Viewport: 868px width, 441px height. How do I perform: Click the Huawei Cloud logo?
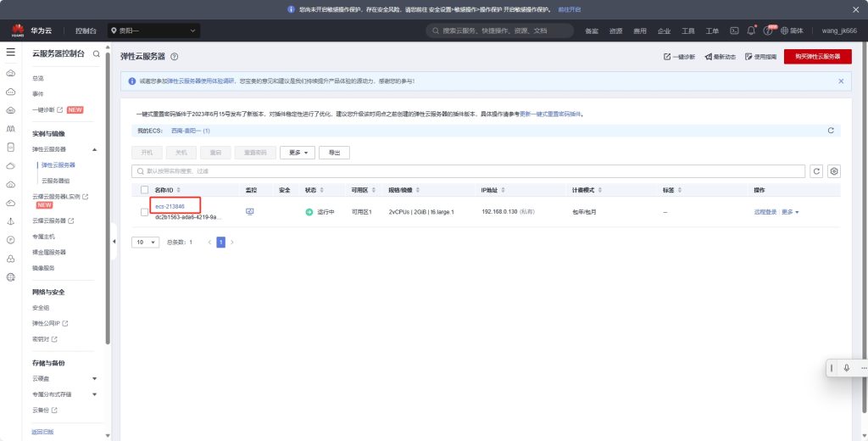[18, 31]
